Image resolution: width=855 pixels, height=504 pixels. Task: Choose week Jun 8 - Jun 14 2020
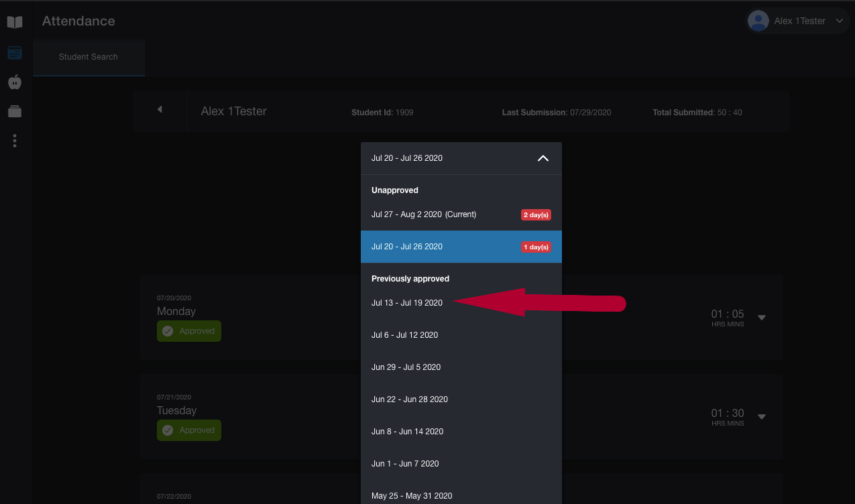(461, 432)
